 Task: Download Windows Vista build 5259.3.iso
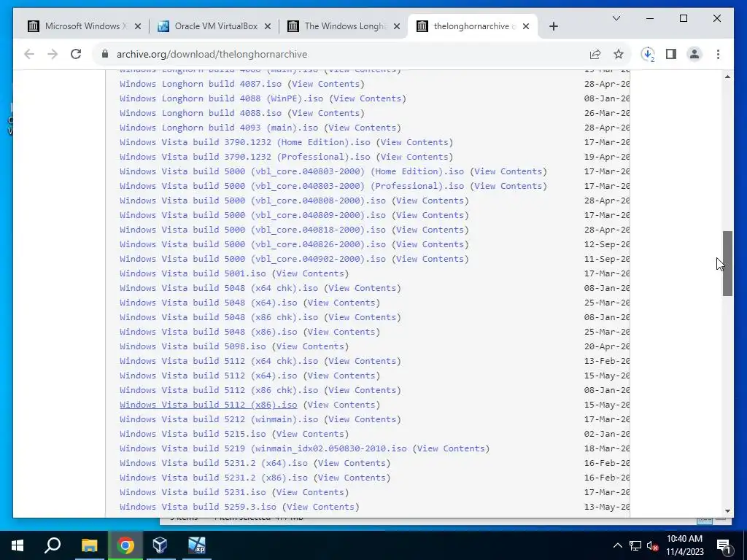point(198,507)
